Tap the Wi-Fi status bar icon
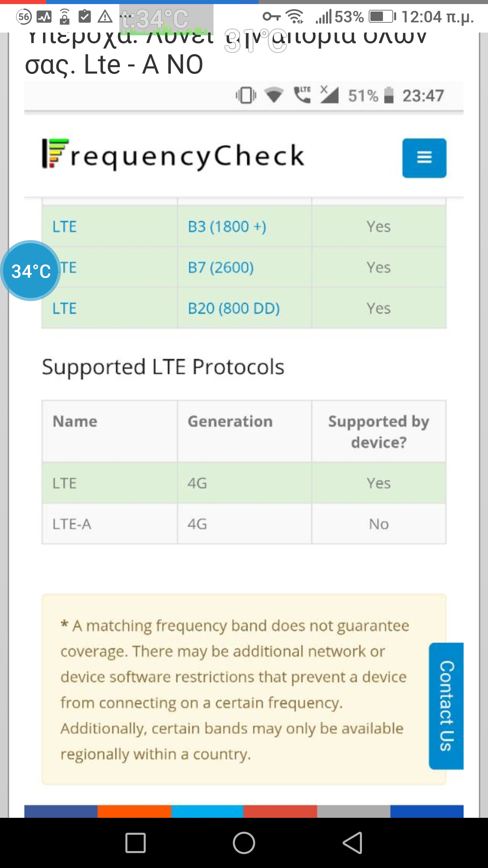 (x=294, y=16)
